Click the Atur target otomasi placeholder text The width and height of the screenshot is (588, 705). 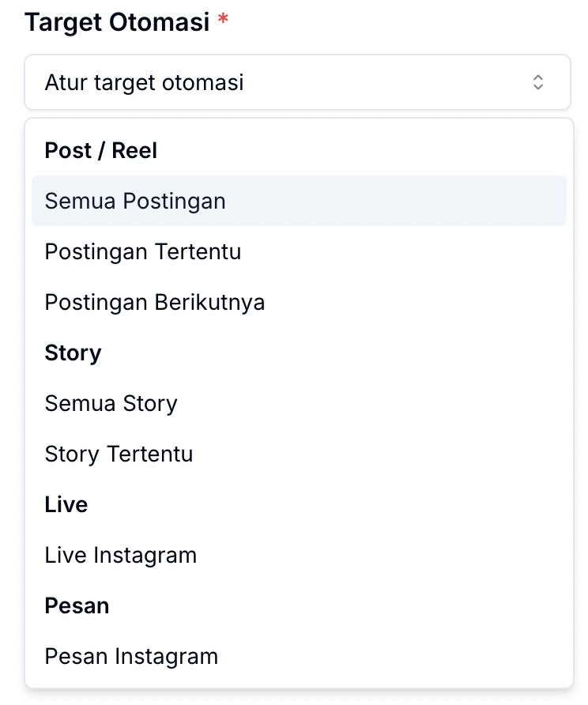point(144,82)
